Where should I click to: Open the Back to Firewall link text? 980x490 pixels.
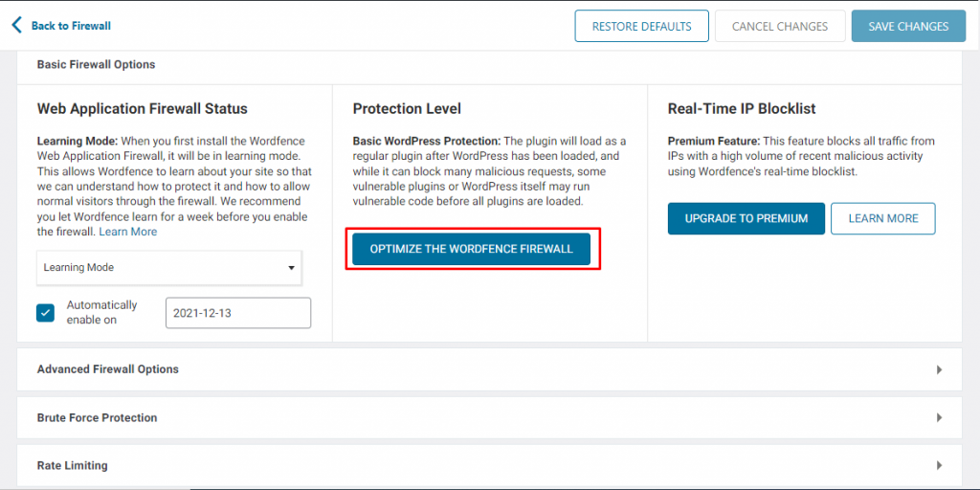coord(71,26)
